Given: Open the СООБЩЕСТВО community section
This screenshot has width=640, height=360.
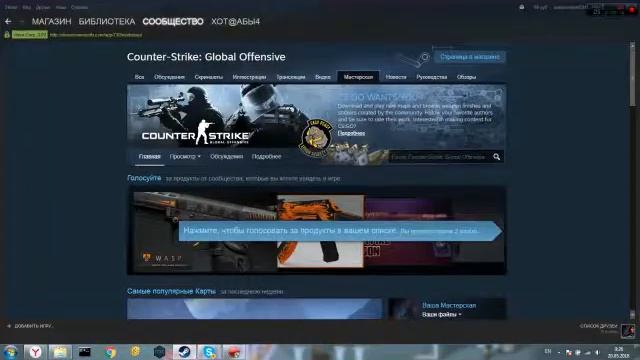Looking at the screenshot, I should pos(173,21).
